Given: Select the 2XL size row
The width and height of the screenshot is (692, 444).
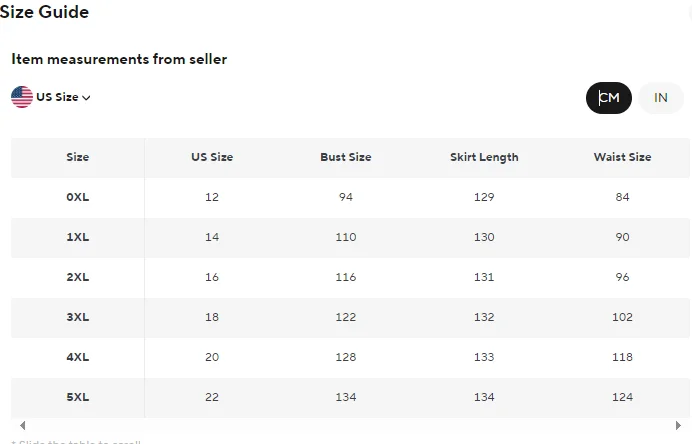Looking at the screenshot, I should [x=350, y=278].
